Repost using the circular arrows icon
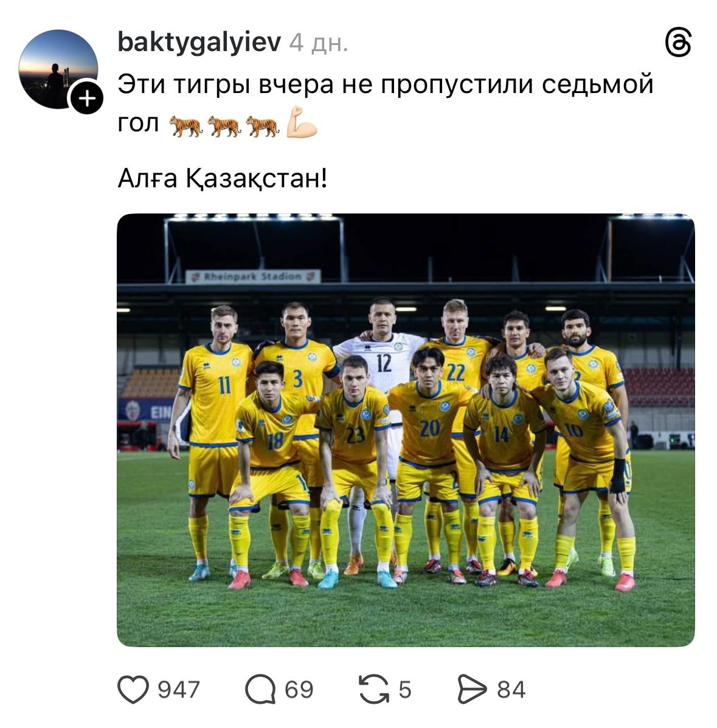This screenshot has width=717, height=728. (374, 689)
